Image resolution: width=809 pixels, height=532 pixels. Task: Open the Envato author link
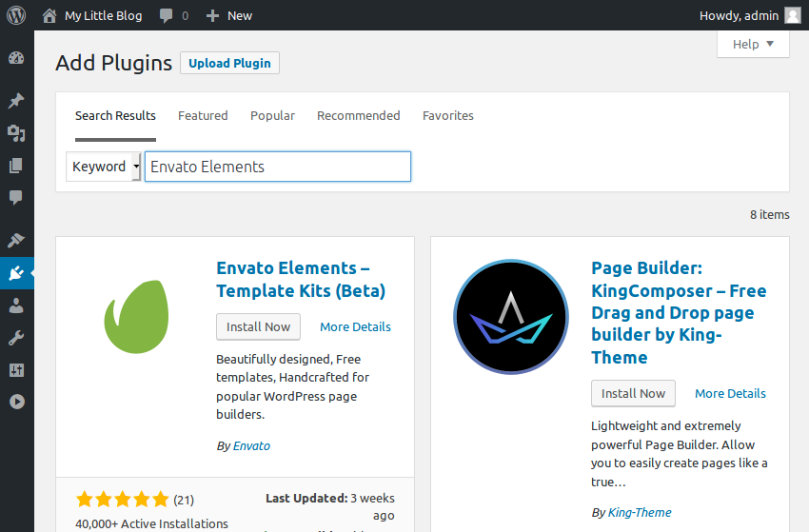(251, 445)
